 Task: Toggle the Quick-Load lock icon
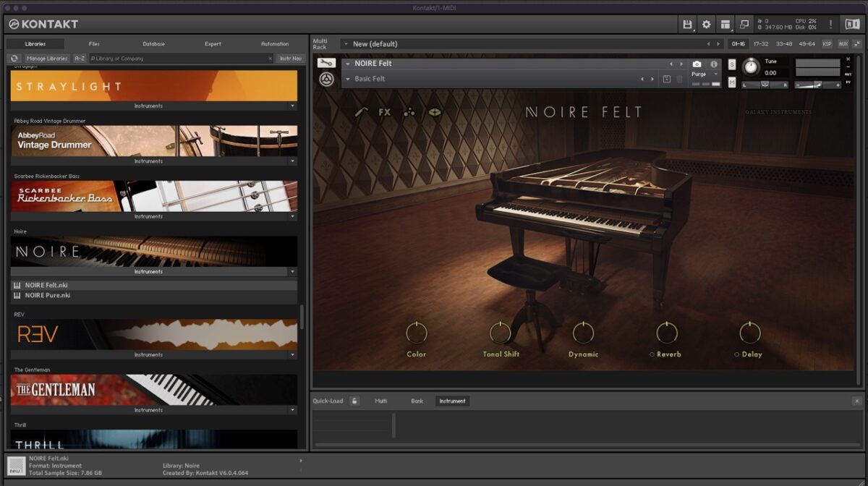pyautogui.click(x=354, y=401)
